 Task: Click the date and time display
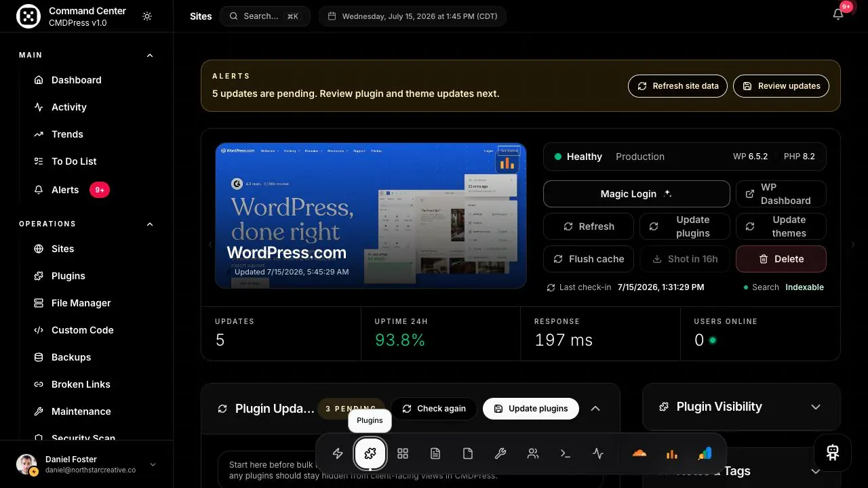point(412,16)
